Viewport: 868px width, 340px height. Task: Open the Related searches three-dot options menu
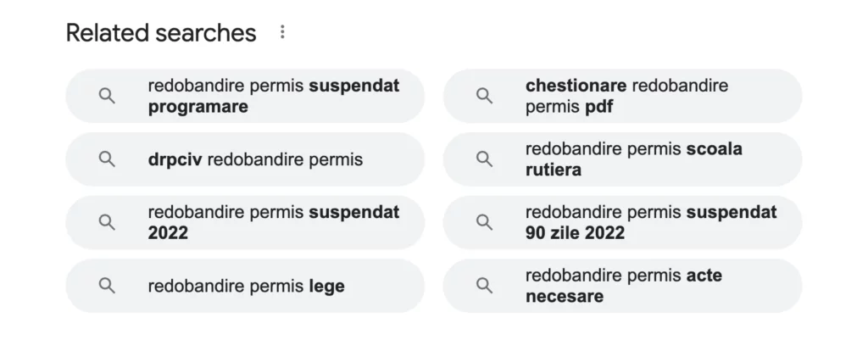point(282,32)
